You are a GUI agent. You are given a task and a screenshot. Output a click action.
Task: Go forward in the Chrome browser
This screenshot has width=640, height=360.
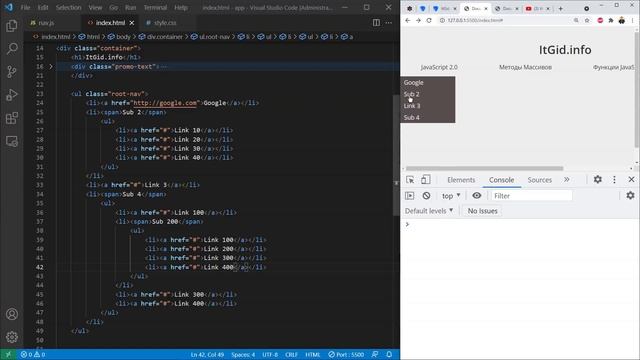(418, 20)
